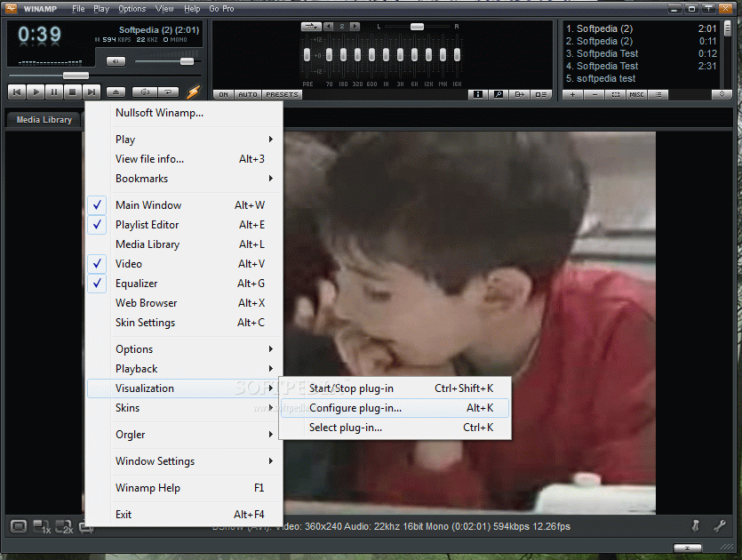742x560 pixels.
Task: Expand the Play submenu in context menu
Action: point(185,140)
